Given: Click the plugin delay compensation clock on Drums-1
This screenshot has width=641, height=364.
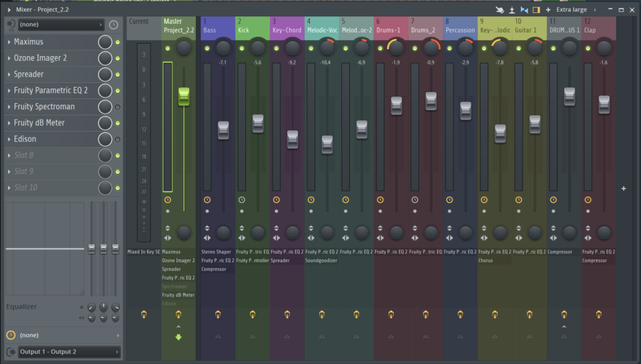Looking at the screenshot, I should tap(379, 200).
